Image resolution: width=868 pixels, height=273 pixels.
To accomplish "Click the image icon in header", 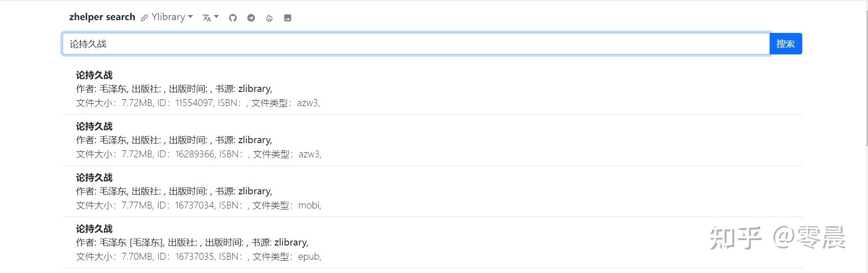I will coord(288,18).
